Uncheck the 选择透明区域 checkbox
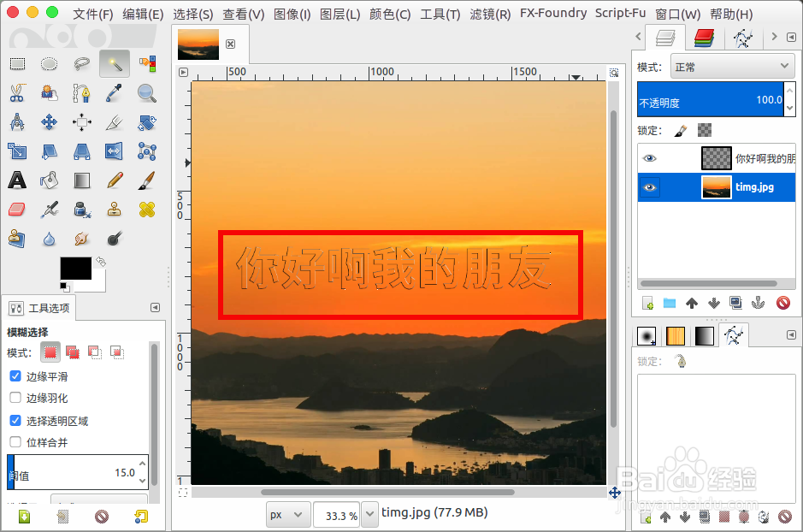803x532 pixels. pos(15,420)
